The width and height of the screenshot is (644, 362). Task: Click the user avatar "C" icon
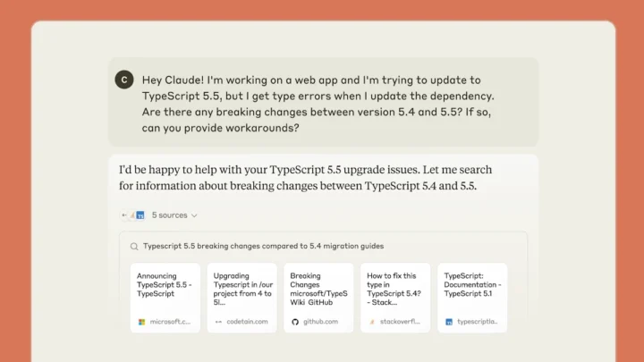124,80
